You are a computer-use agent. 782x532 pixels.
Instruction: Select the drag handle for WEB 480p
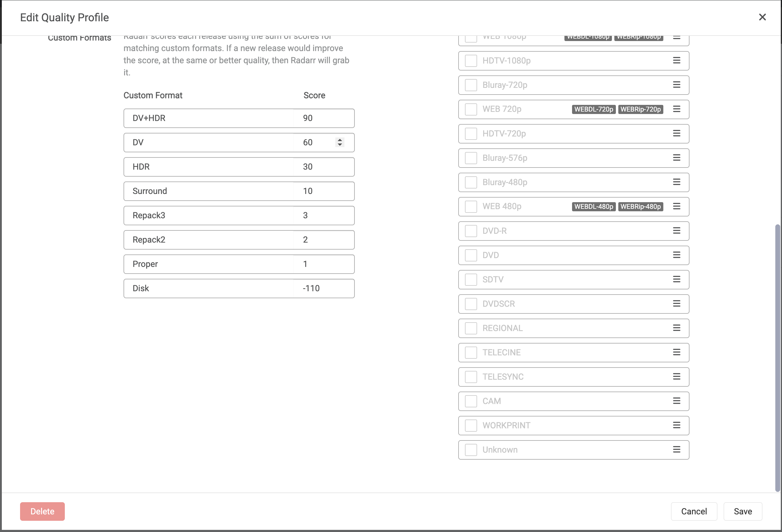click(677, 206)
